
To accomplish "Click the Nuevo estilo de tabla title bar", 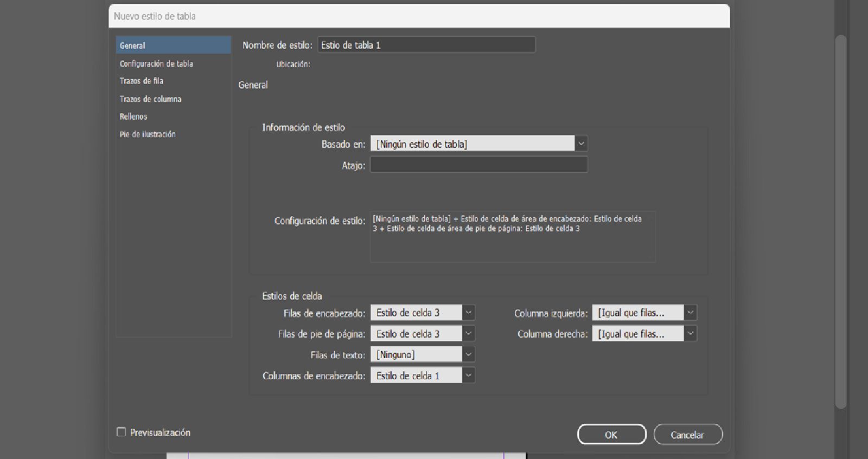I will coord(419,16).
